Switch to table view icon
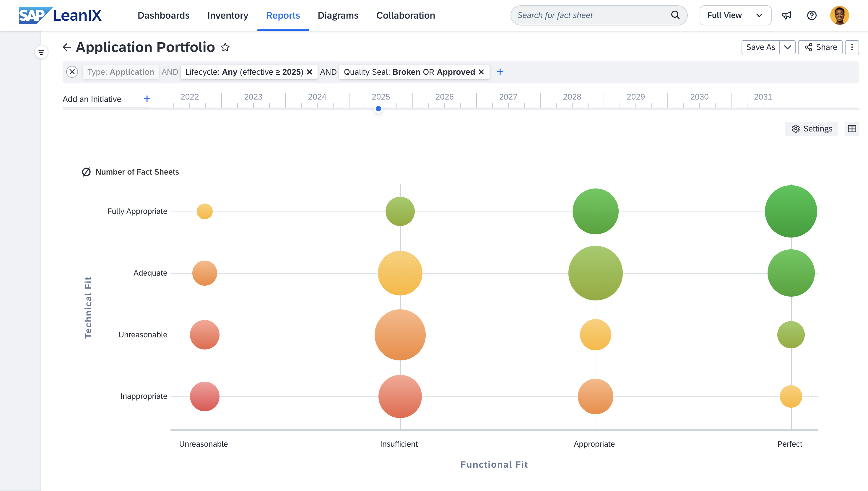Image resolution: width=868 pixels, height=491 pixels. (x=852, y=129)
